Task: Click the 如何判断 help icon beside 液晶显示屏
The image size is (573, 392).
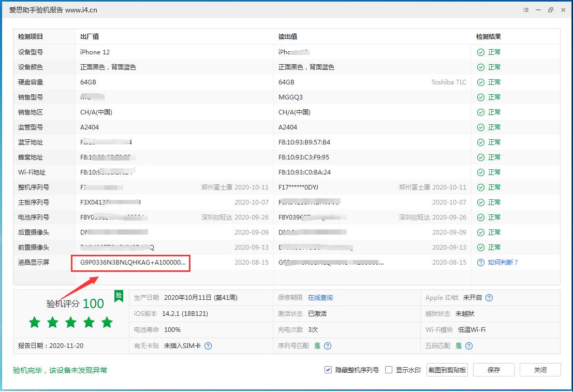Action: pos(481,263)
